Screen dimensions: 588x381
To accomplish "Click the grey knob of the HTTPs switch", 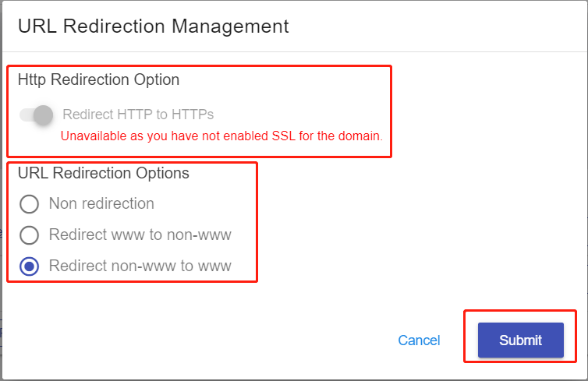I will coord(44,115).
